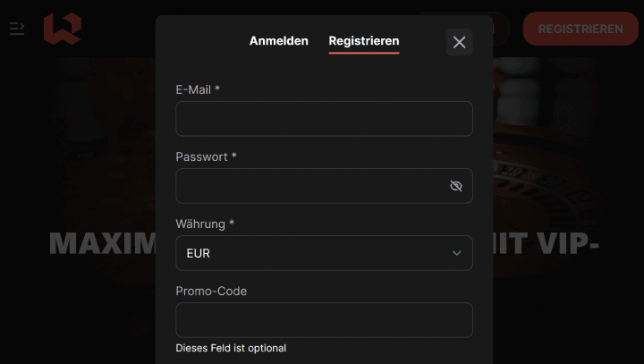Open the Währung dropdown showing EUR

(324, 253)
